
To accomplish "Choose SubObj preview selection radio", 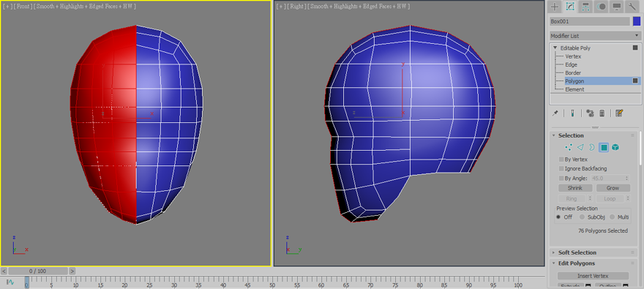I will point(582,217).
